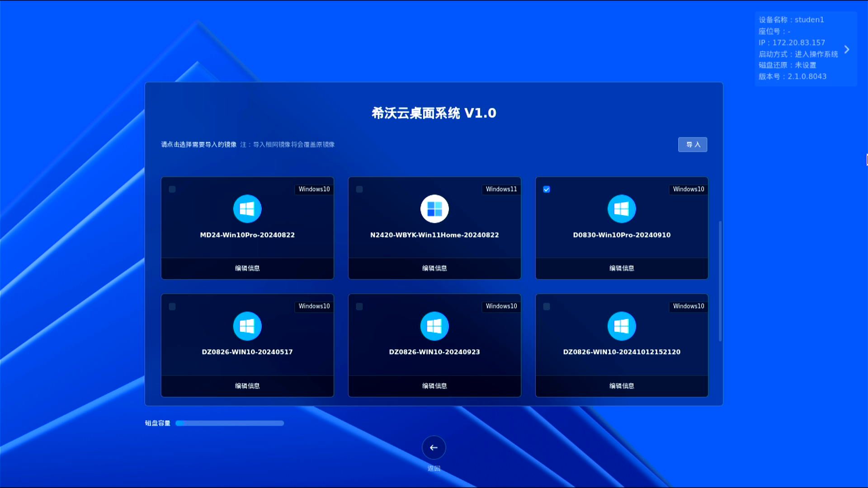The width and height of the screenshot is (868, 488).
Task: Check the box for DZ0826-WIN10-20240517
Action: tap(172, 306)
